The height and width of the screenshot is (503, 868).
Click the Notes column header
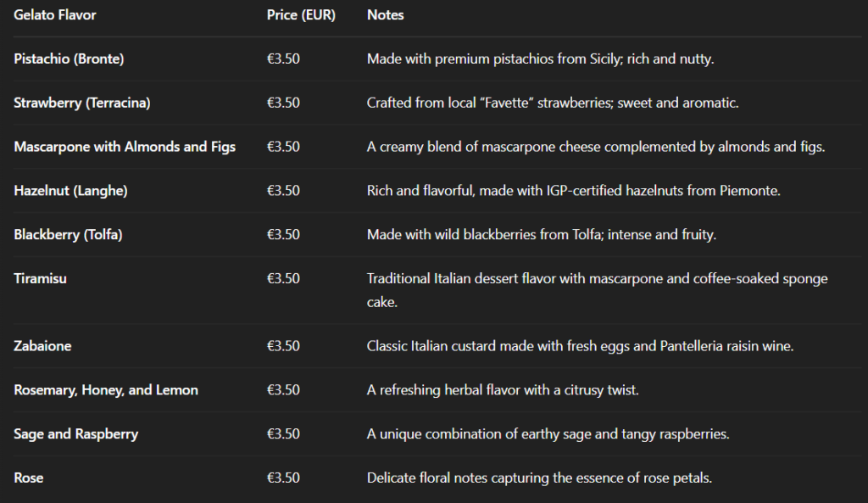[386, 15]
